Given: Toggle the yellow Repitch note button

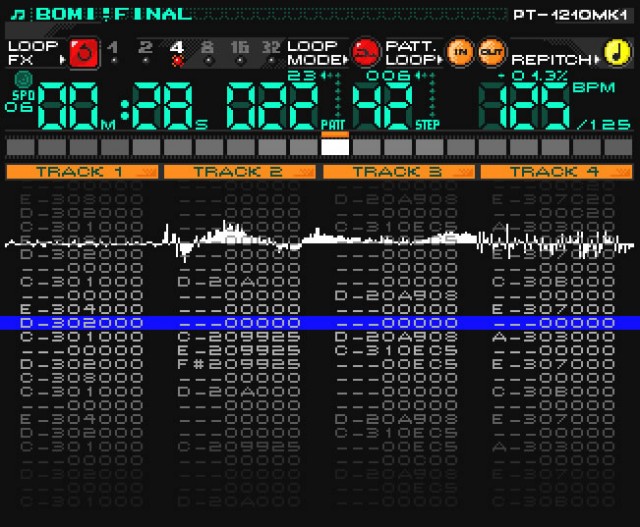Looking at the screenshot, I should [x=619, y=52].
